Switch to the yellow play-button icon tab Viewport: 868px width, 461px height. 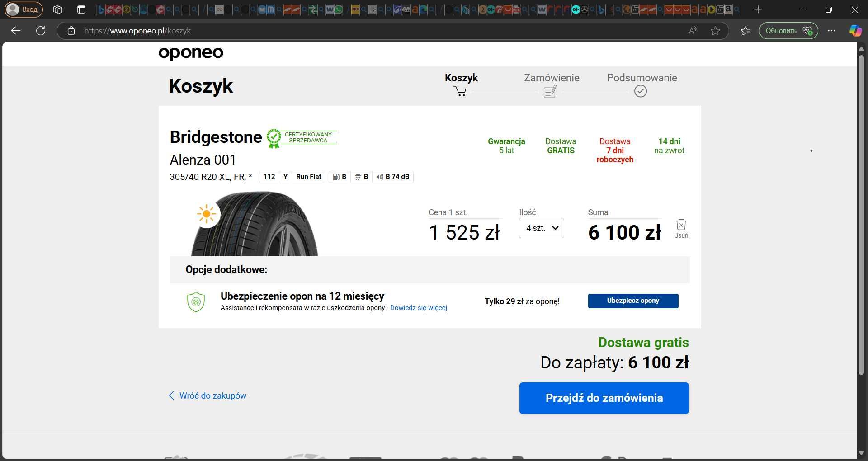pyautogui.click(x=712, y=9)
